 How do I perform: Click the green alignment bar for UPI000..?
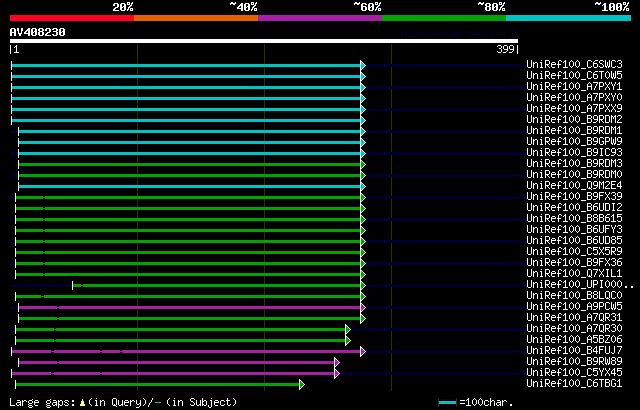[217, 286]
